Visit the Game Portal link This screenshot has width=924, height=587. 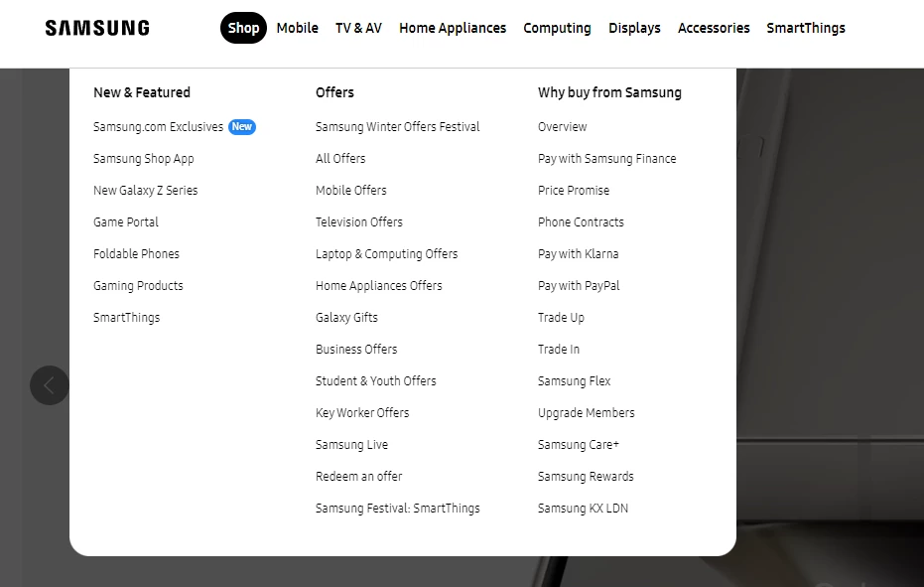pyautogui.click(x=125, y=222)
